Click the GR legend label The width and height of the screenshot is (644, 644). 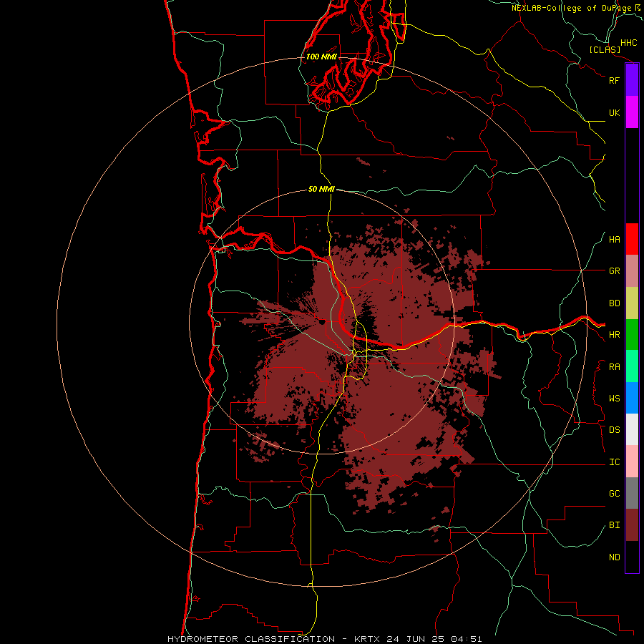click(x=614, y=271)
